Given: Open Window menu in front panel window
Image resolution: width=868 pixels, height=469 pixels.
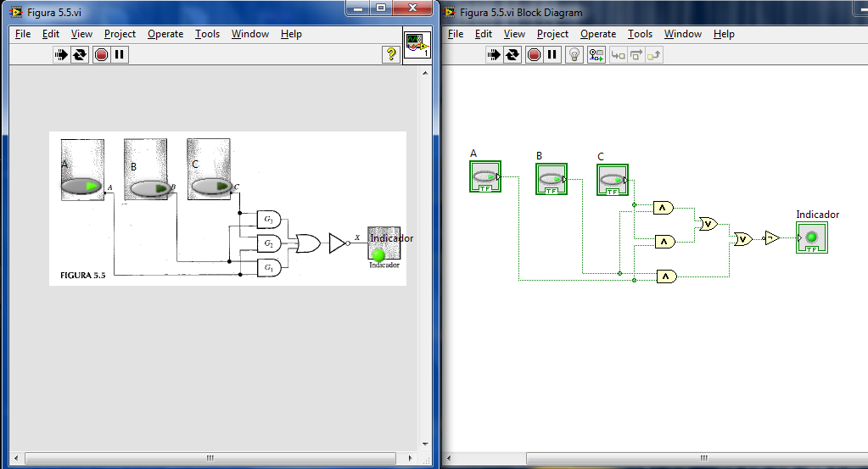Looking at the screenshot, I should (249, 34).
